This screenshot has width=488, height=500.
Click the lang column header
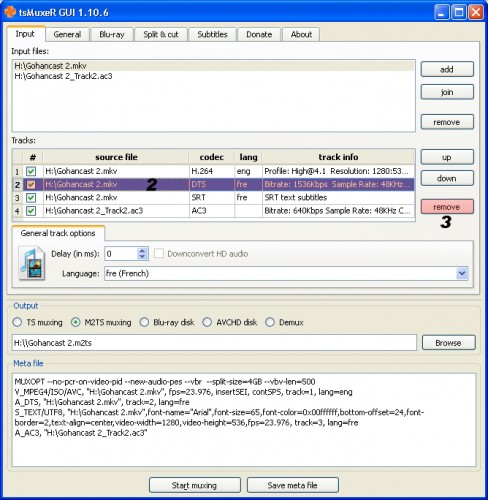coord(248,157)
